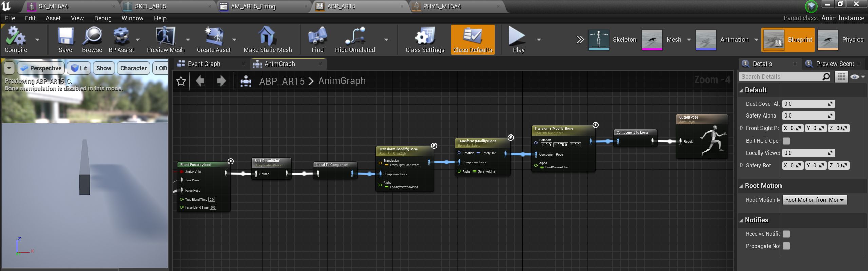Image resolution: width=868 pixels, height=271 pixels.
Task: Save the ABP_AR15 asset
Action: 65,40
